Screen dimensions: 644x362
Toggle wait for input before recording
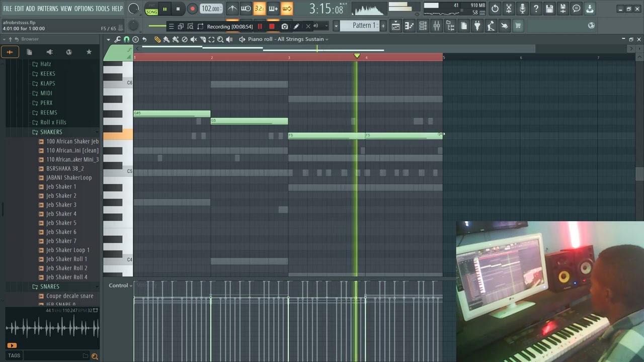pos(246,9)
